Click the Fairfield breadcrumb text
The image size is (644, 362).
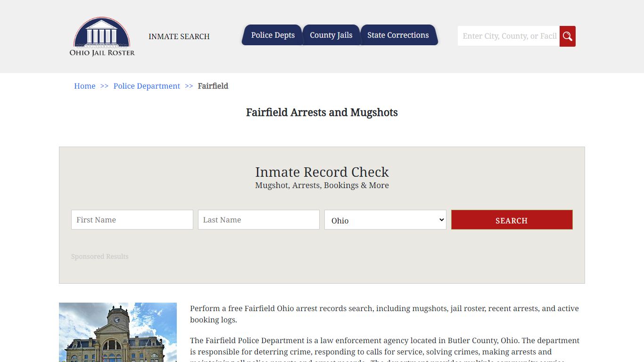click(x=213, y=86)
